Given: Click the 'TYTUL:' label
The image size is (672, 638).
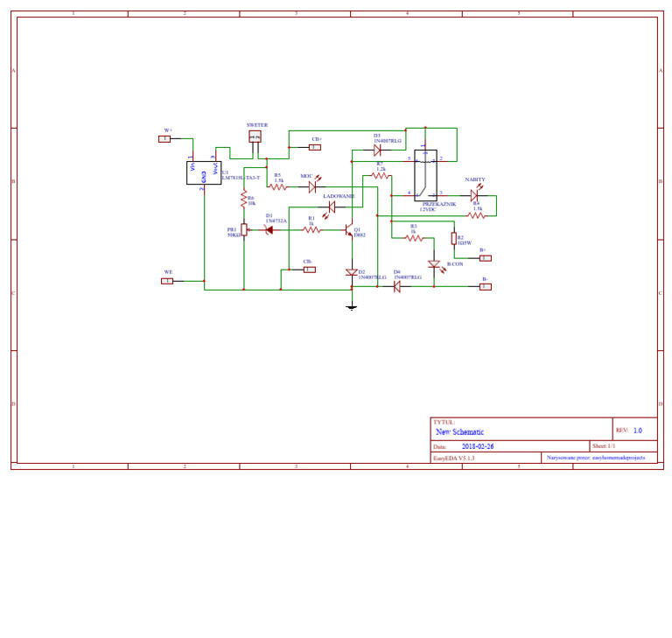Looking at the screenshot, I should pos(444,422).
